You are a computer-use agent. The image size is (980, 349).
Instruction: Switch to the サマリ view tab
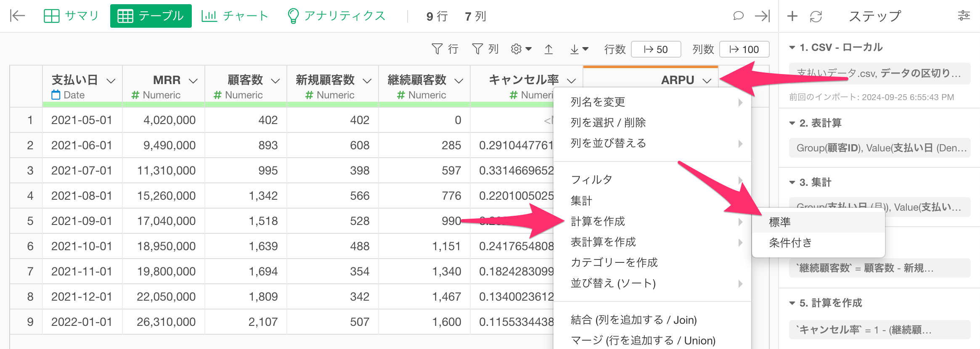pos(71,16)
